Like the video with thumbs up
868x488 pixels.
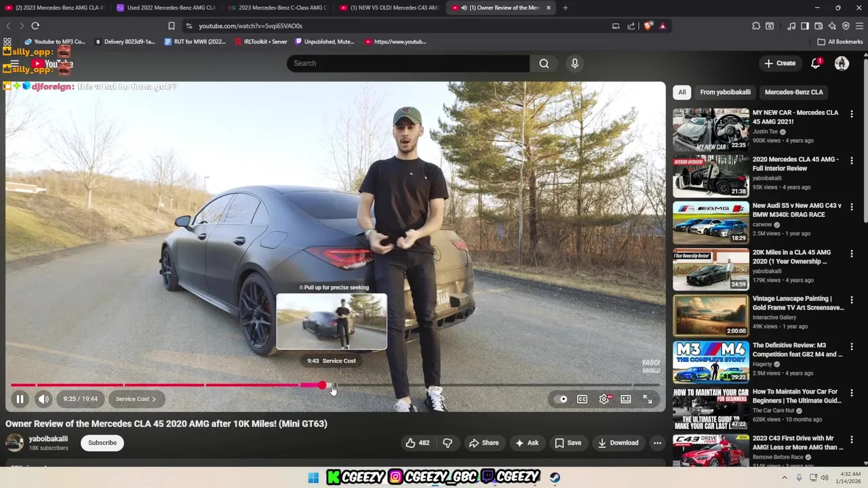point(418,443)
